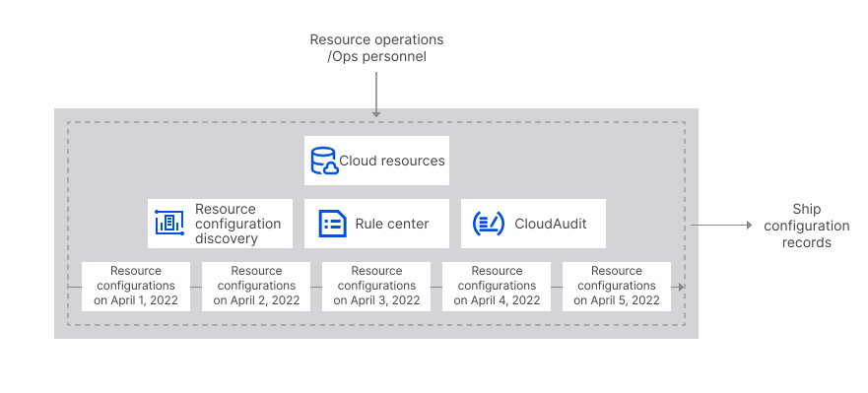This screenshot has width=868, height=393.
Task: Open Resource configurations on April 5, 2022
Action: (x=617, y=287)
